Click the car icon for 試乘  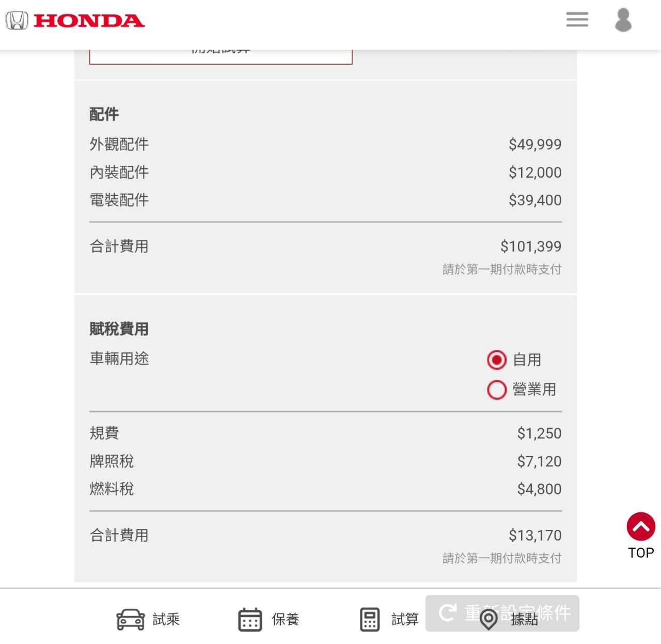[x=131, y=619]
